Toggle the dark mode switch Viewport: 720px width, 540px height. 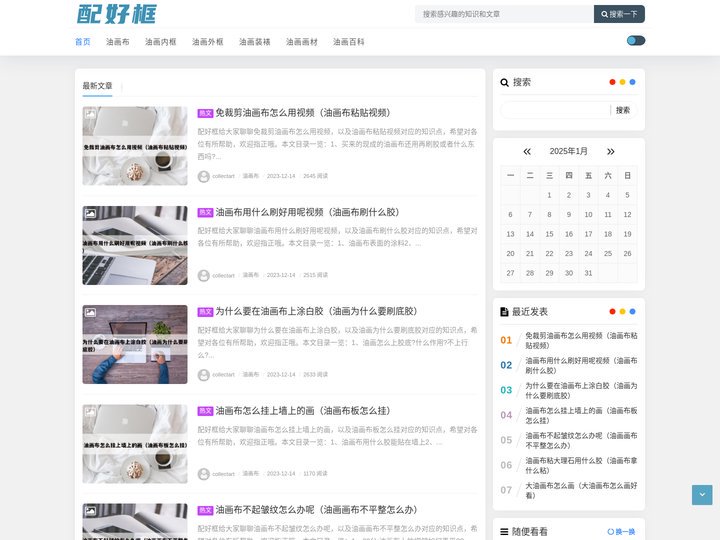tap(636, 41)
